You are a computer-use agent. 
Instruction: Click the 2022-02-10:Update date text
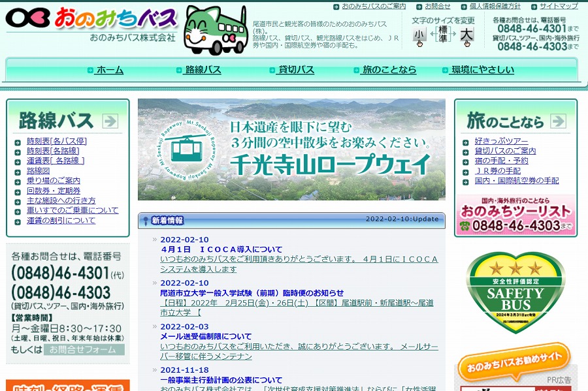click(402, 219)
